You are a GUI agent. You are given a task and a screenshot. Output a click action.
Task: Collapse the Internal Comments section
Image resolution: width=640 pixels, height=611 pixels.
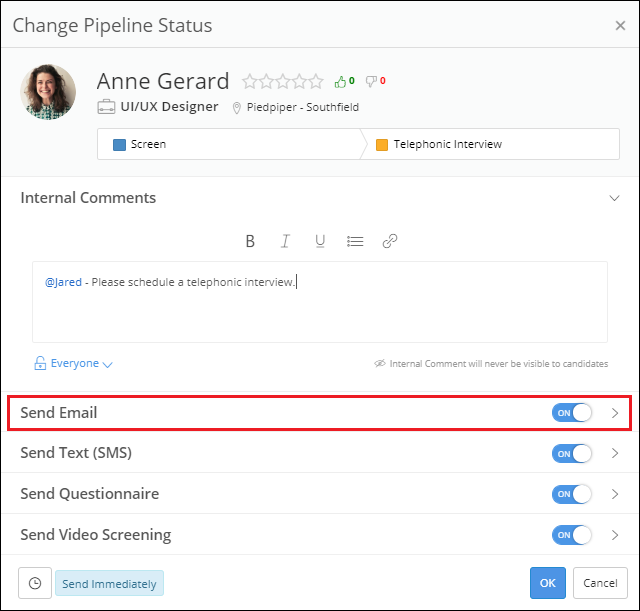coord(615,198)
